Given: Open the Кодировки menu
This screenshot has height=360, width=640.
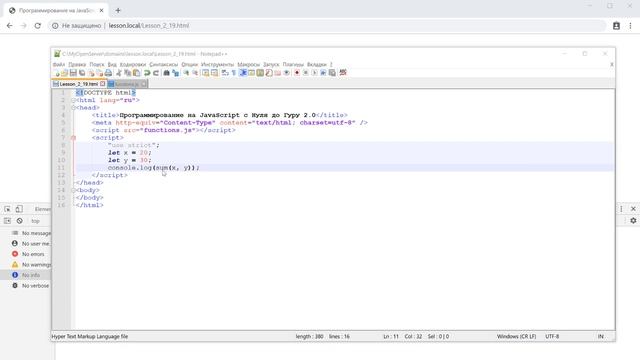Looking at the screenshot, I should pos(133,64).
